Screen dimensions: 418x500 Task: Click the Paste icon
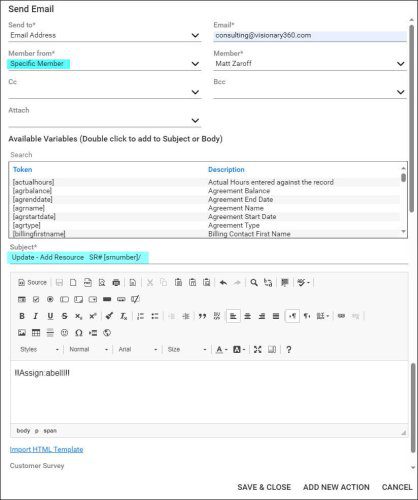(178, 283)
